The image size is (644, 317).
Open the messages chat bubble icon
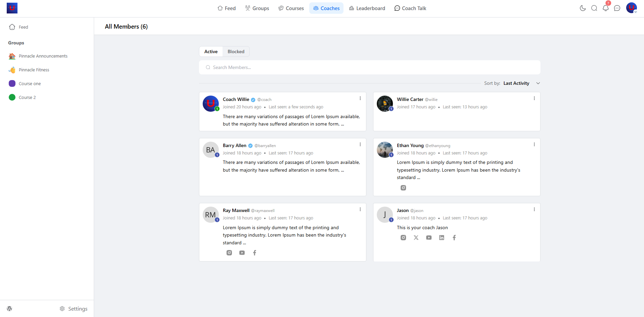pos(617,8)
